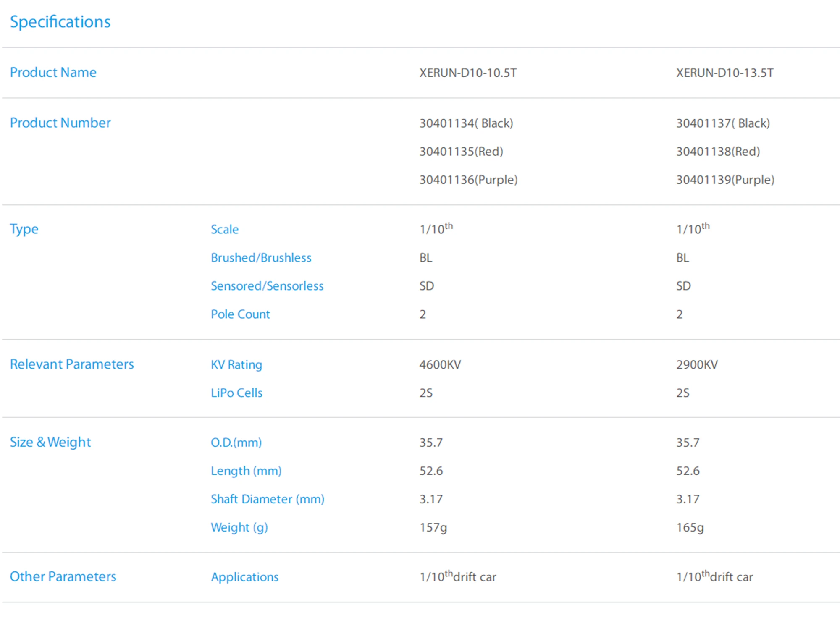Click the drift car application for XERUN-D10-13.5T
This screenshot has width=840, height=618.
(x=714, y=576)
